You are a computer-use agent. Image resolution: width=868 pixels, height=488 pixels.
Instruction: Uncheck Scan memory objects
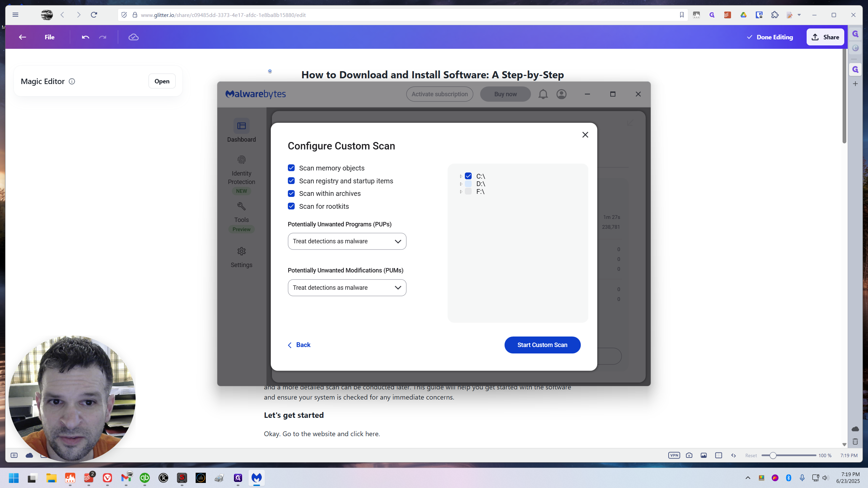[291, 168]
